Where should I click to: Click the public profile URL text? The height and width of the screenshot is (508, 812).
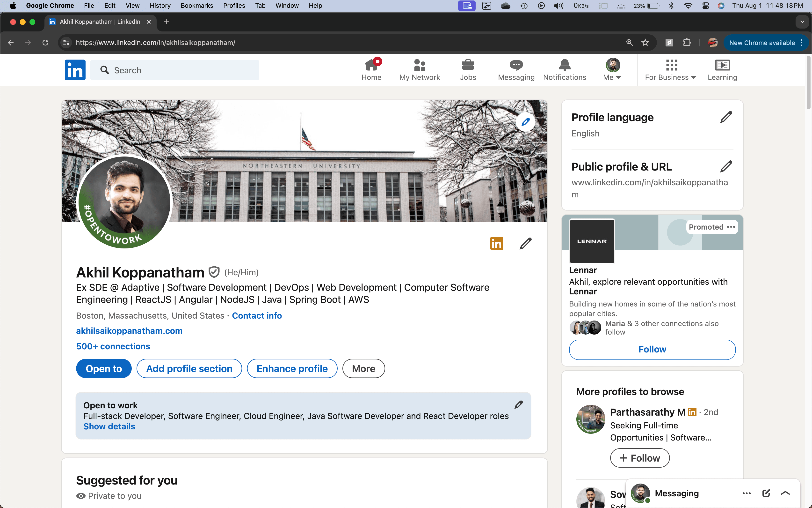pos(650,188)
